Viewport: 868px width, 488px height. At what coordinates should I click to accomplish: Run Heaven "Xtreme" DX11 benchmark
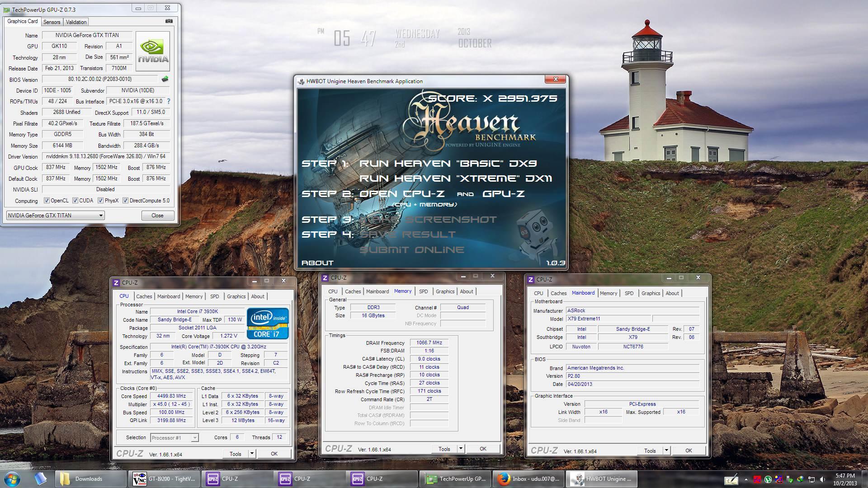pyautogui.click(x=455, y=178)
